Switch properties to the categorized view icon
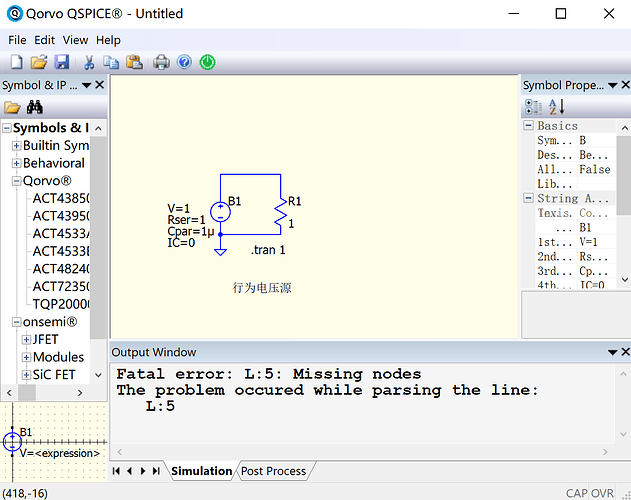 pos(534,107)
